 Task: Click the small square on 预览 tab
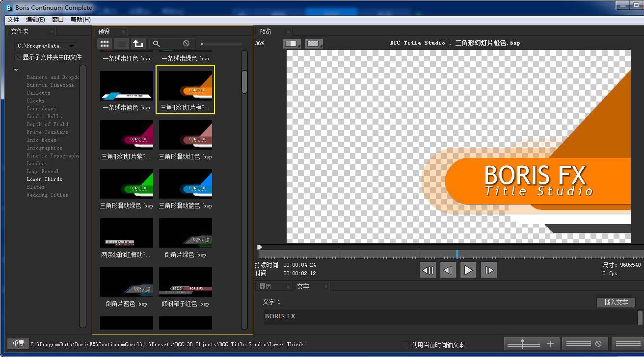click(288, 31)
